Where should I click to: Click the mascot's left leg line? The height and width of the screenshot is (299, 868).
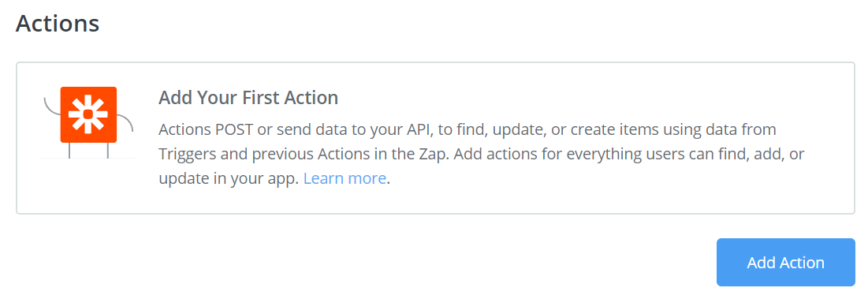tap(69, 150)
